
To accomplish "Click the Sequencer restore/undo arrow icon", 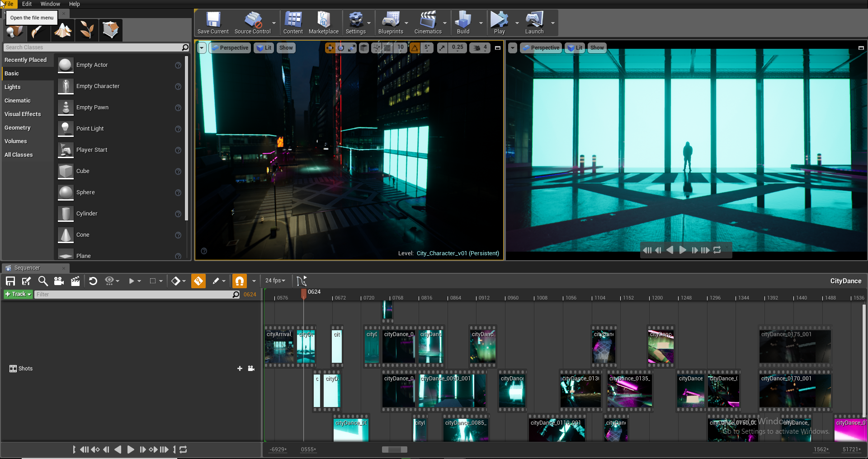I will coord(93,281).
